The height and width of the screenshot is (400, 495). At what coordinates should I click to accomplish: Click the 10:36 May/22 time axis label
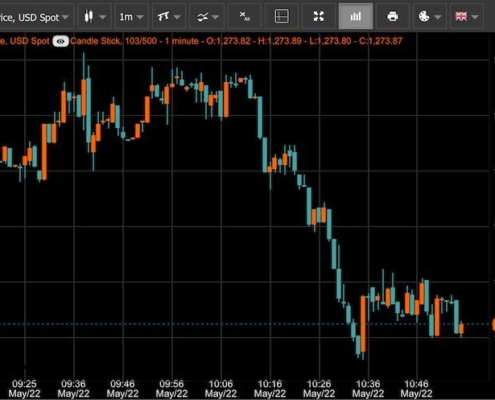[368, 389]
